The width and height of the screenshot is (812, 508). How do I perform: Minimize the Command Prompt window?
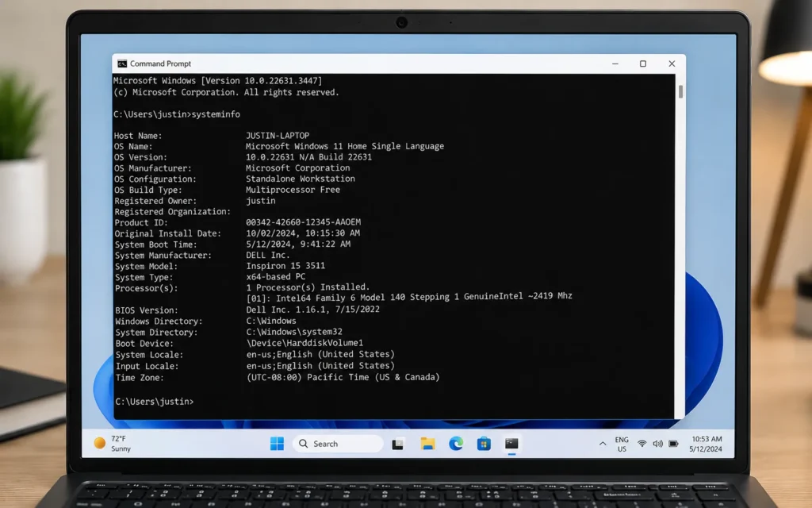click(615, 63)
